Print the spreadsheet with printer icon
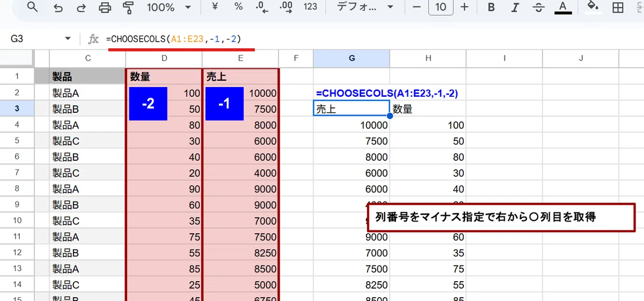 tap(105, 7)
